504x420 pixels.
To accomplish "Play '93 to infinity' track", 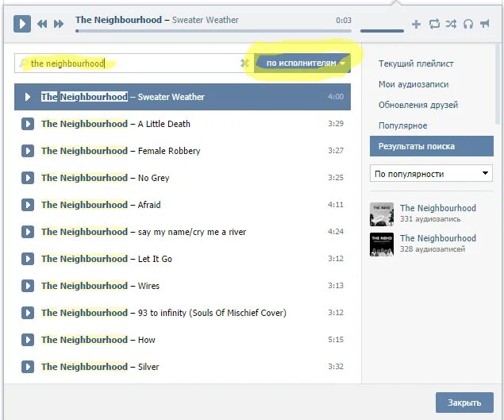I will (28, 313).
